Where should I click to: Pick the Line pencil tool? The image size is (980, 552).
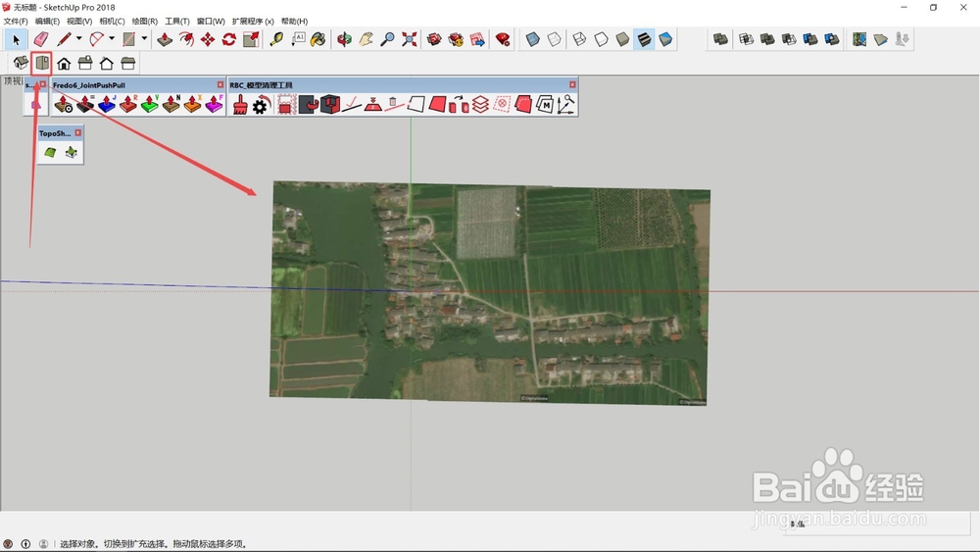[63, 39]
